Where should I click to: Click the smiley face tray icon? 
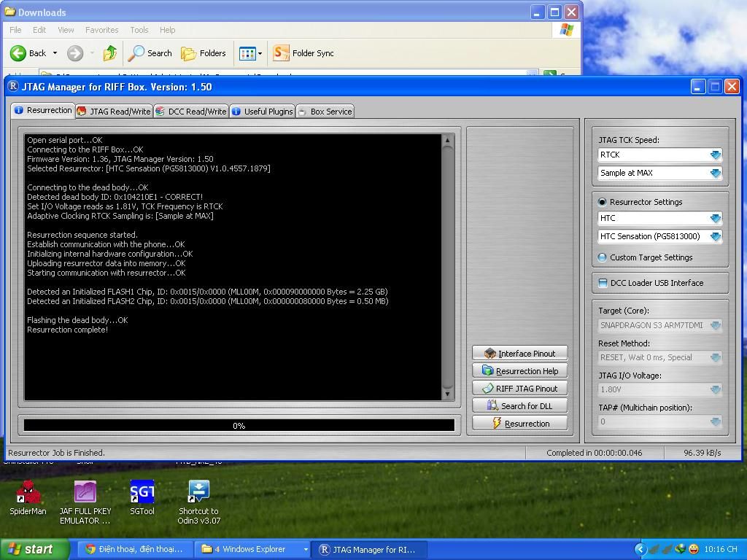pos(694,549)
